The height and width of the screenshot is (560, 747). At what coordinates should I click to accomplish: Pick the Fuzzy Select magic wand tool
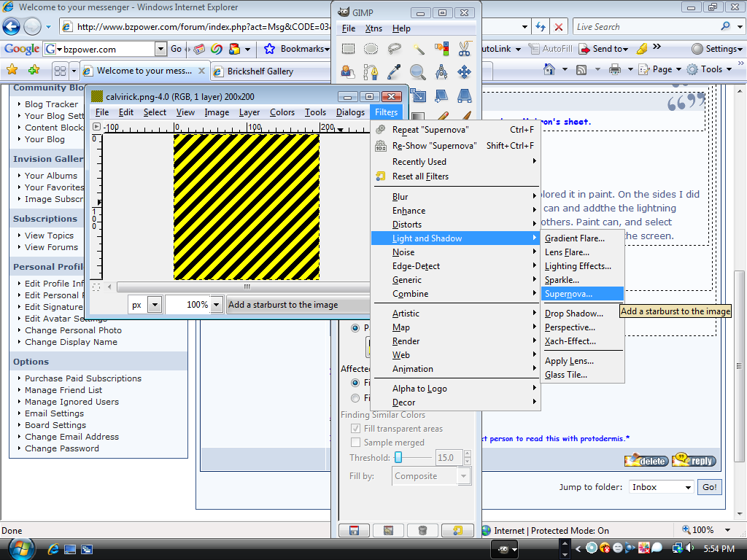(418, 49)
